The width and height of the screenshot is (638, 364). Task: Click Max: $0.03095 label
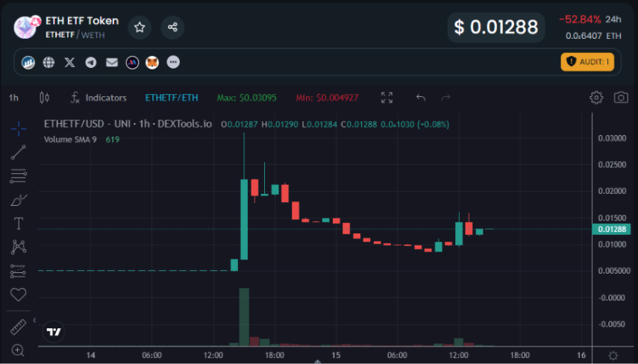point(246,98)
